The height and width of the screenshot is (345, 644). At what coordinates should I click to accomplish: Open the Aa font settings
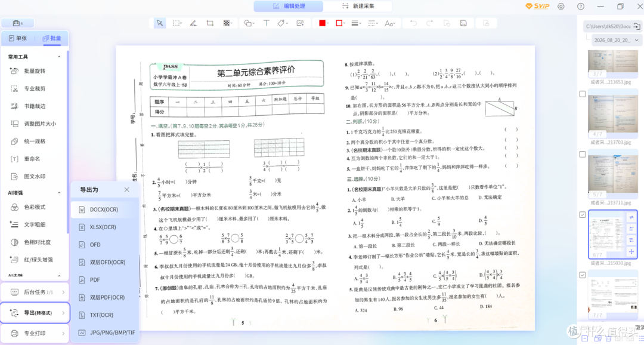[390, 23]
